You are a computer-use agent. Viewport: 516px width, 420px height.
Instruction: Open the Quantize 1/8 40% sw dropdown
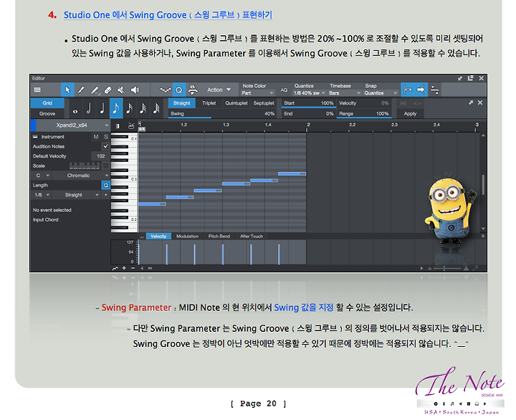click(x=310, y=93)
